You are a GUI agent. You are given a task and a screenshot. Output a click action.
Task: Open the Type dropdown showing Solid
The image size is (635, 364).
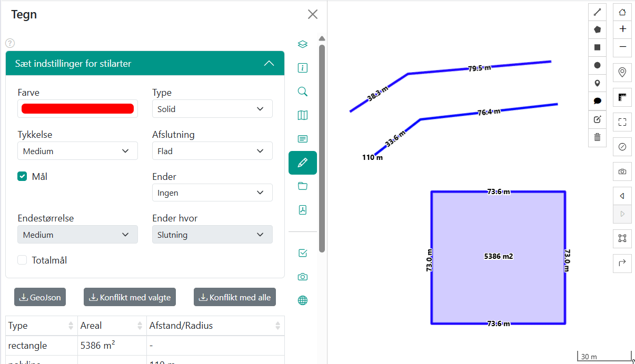tap(212, 109)
